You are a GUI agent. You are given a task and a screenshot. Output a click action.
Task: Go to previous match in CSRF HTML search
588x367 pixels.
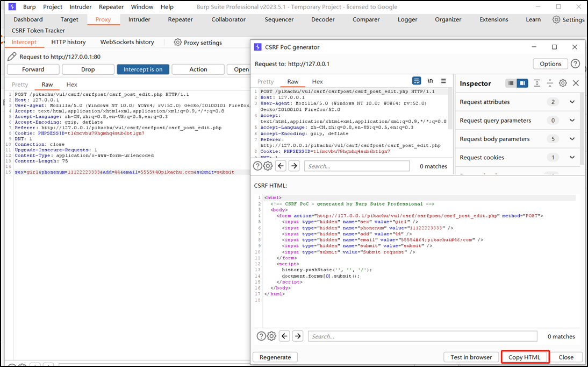coord(285,336)
